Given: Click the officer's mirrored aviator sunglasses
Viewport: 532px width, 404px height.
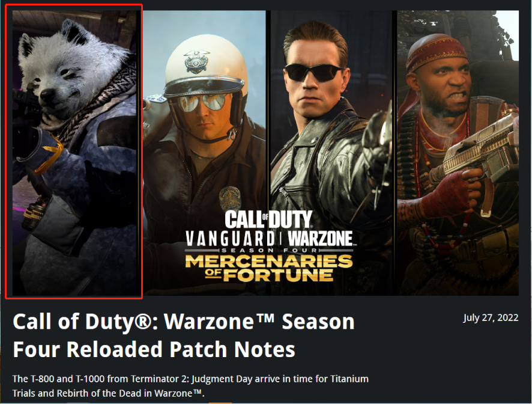Looking at the screenshot, I should (202, 103).
